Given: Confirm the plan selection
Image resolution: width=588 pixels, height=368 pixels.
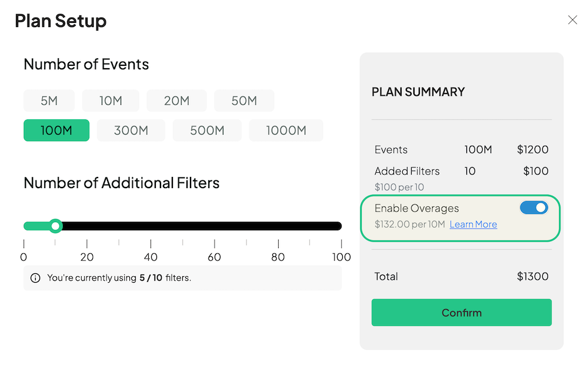Looking at the screenshot, I should pyautogui.click(x=462, y=313).
